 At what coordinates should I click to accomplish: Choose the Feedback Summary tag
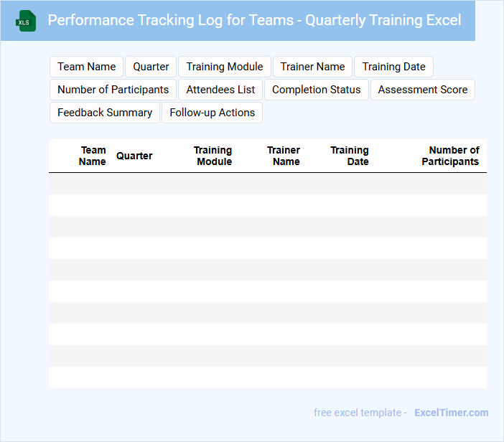(x=105, y=113)
